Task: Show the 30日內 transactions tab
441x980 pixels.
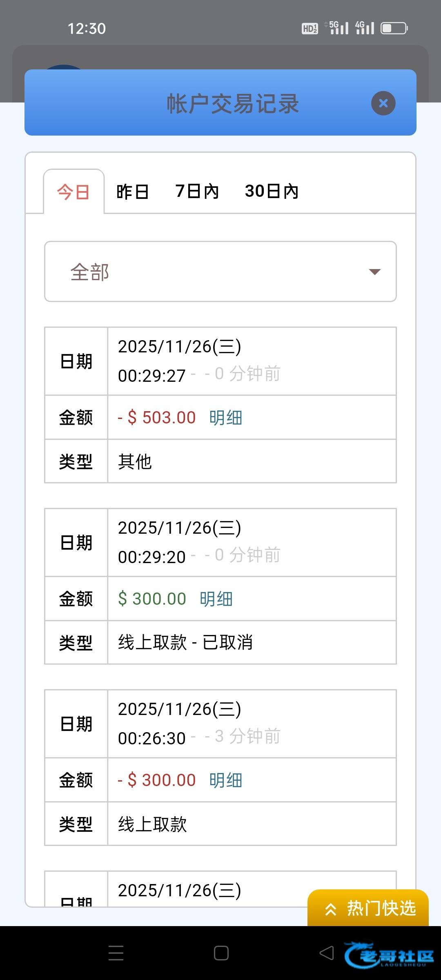Action: coord(272,191)
